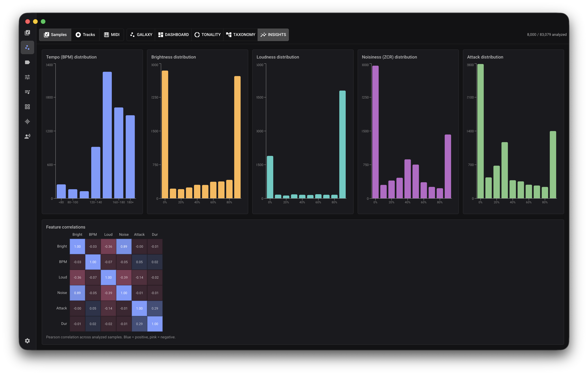Click the Dur–Dur 1.00 diagonal cell

pos(155,324)
